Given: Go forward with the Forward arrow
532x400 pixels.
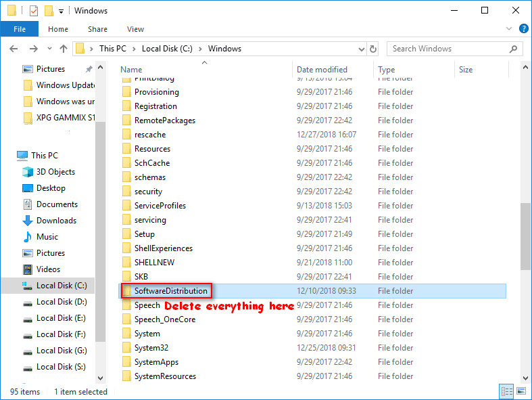Looking at the screenshot, I should (33, 49).
